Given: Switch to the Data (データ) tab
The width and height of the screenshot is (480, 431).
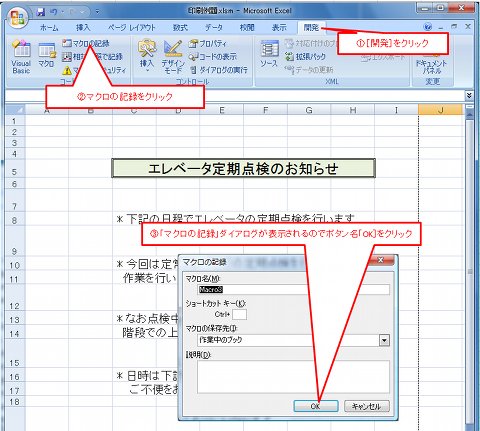Looking at the screenshot, I should (x=214, y=28).
